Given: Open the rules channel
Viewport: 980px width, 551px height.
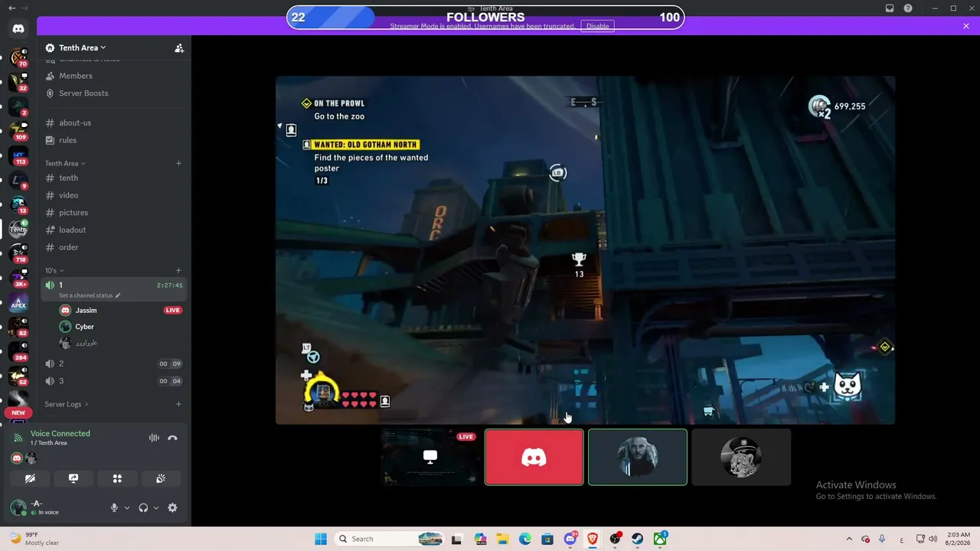Looking at the screenshot, I should [x=114, y=140].
